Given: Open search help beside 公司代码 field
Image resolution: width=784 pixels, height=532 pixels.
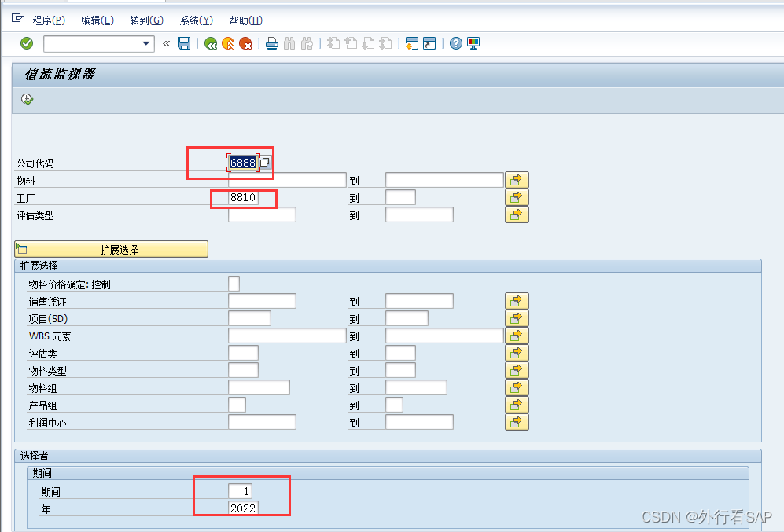Looking at the screenshot, I should (x=265, y=163).
